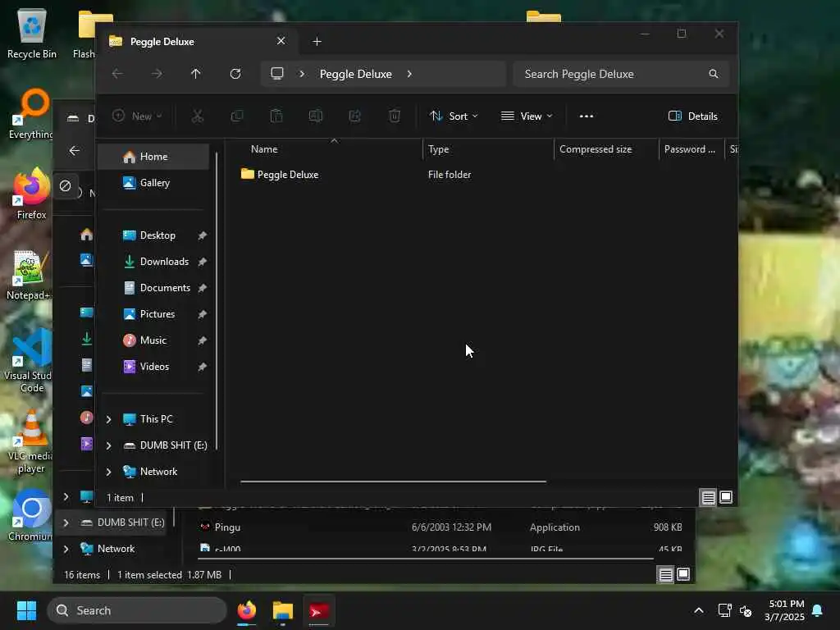Open Videos quick access folder
The width and height of the screenshot is (840, 630).
click(154, 367)
